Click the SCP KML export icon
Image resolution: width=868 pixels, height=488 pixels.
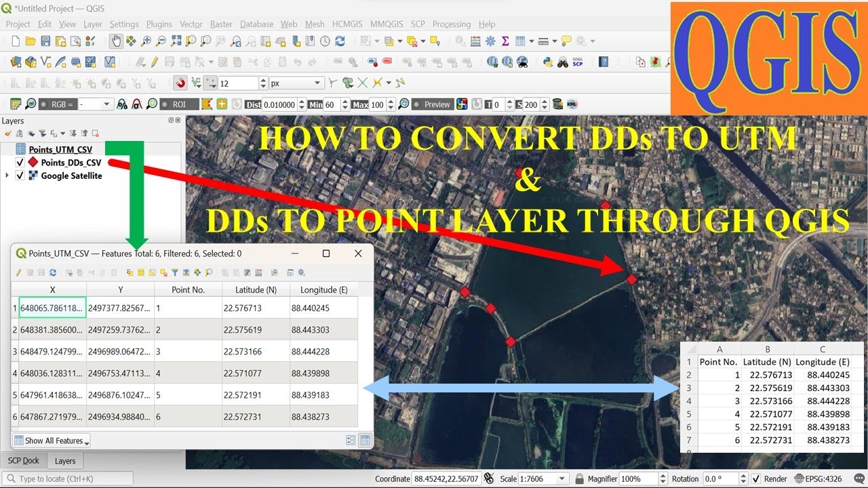point(572,104)
